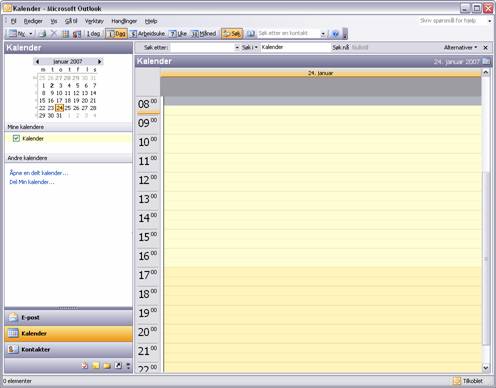Screen dimensions: 496x388
Task: Click the delete X icon in toolbar
Action: coord(54,34)
